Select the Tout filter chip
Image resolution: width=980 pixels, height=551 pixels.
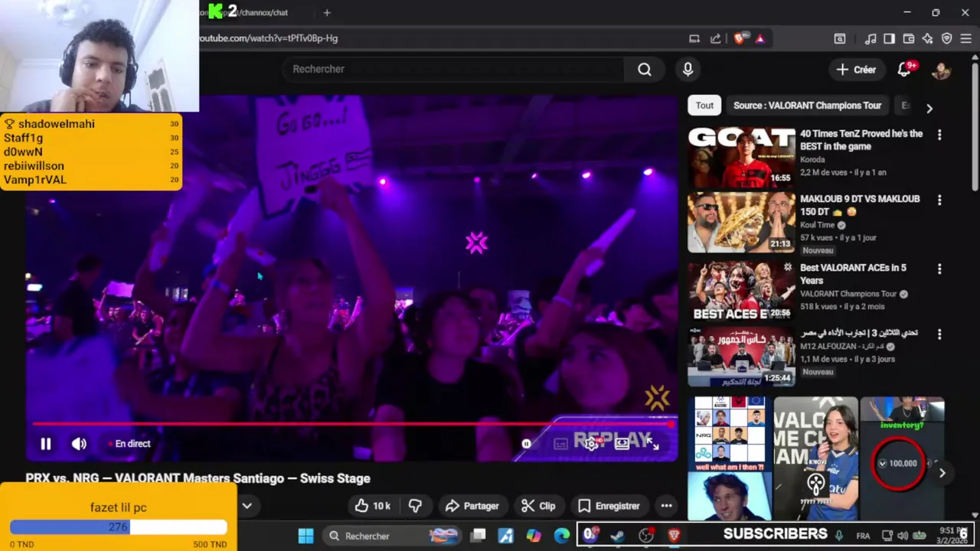(x=704, y=106)
